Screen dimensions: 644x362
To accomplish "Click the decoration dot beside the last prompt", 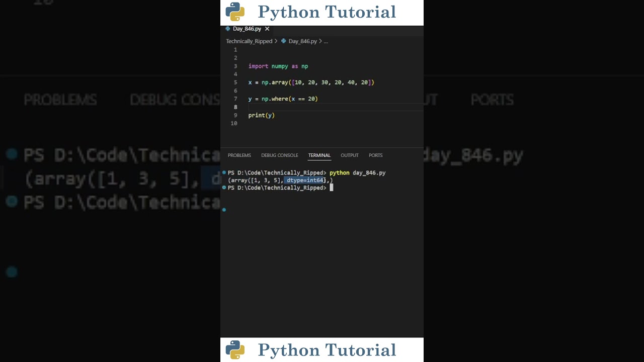I will coord(224,188).
